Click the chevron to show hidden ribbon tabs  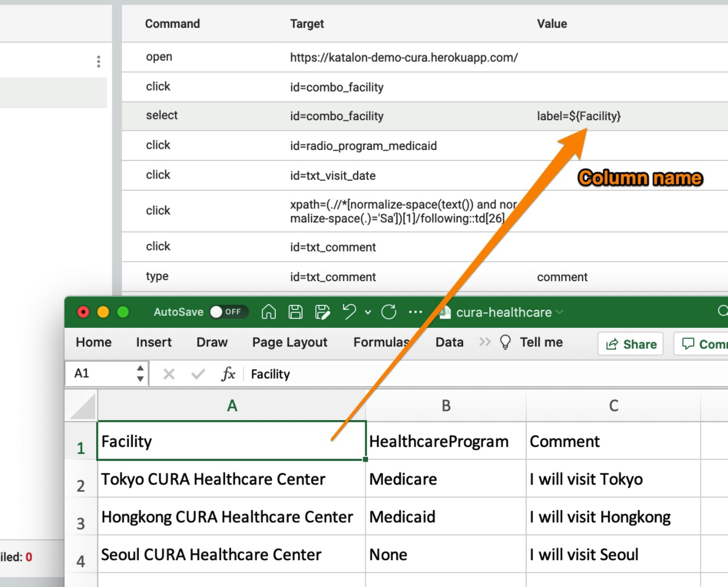pyautogui.click(x=485, y=342)
